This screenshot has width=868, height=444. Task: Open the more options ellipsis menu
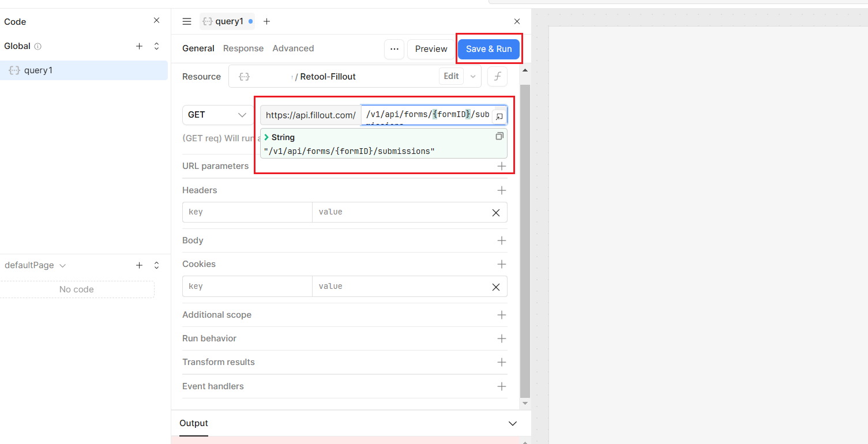click(x=394, y=49)
